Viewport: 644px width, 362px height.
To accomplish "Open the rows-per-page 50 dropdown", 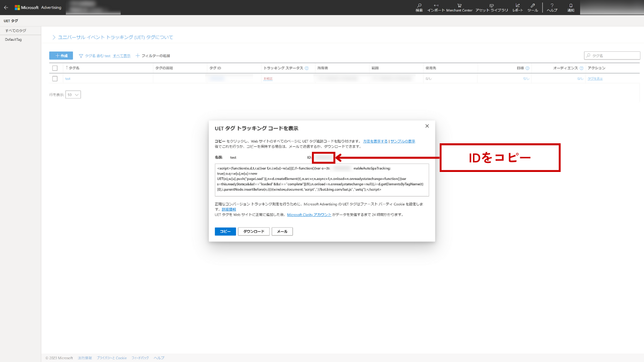I will [73, 95].
